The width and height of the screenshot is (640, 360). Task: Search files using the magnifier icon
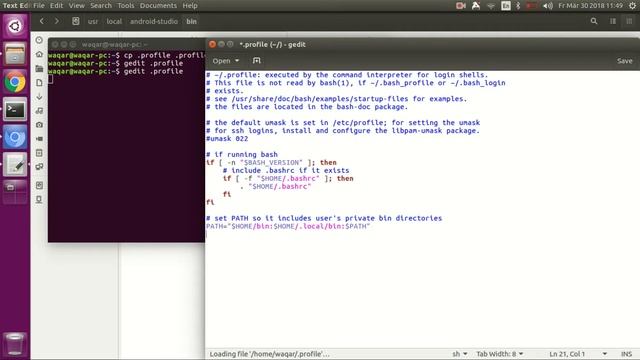point(594,21)
